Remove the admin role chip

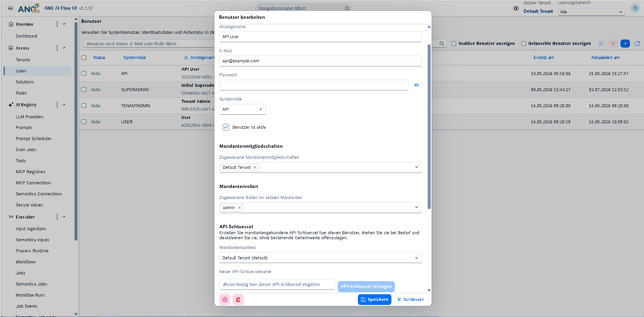pyautogui.click(x=239, y=208)
